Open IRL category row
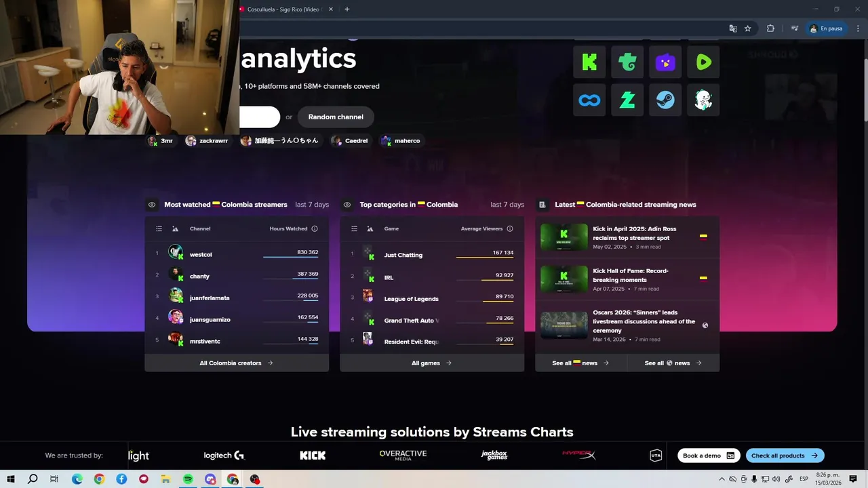The height and width of the screenshot is (488, 868). pyautogui.click(x=432, y=277)
